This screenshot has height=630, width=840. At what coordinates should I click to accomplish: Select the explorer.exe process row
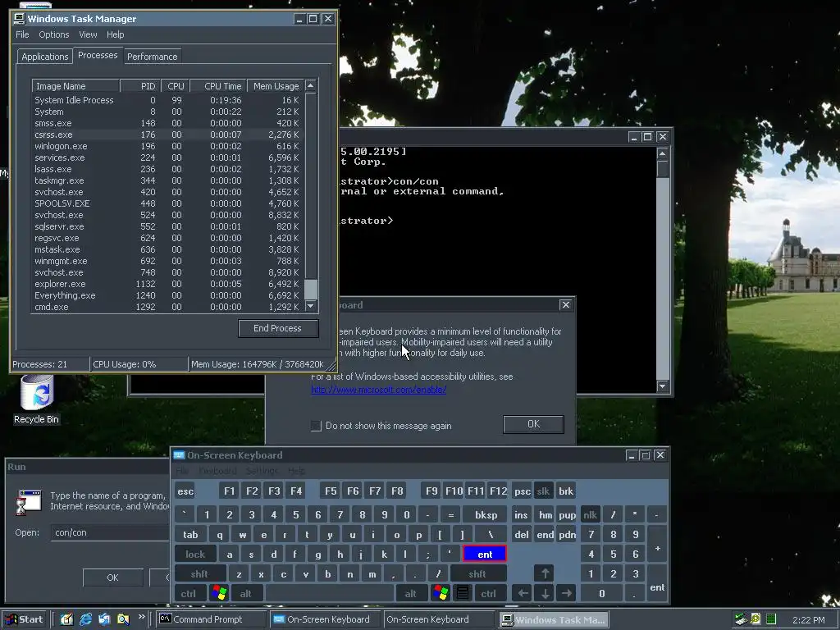[167, 284]
